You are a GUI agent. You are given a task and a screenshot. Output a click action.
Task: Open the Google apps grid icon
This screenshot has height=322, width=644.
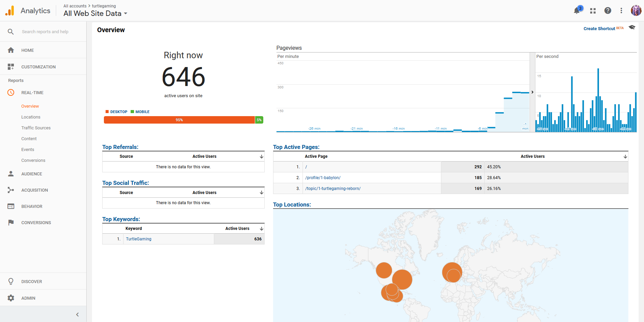pos(593,11)
